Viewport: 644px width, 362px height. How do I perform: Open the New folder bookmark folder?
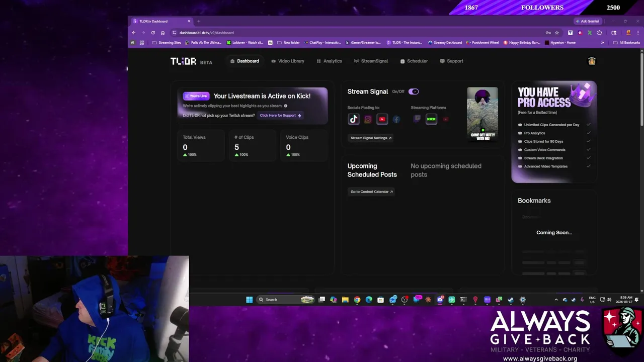point(288,43)
